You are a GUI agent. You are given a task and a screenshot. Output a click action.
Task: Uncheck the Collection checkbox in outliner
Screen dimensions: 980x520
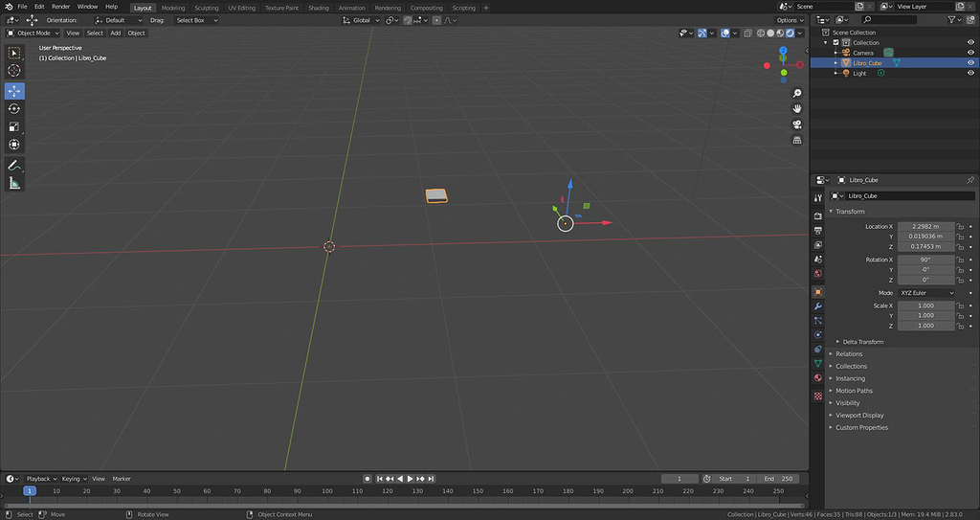(x=835, y=42)
